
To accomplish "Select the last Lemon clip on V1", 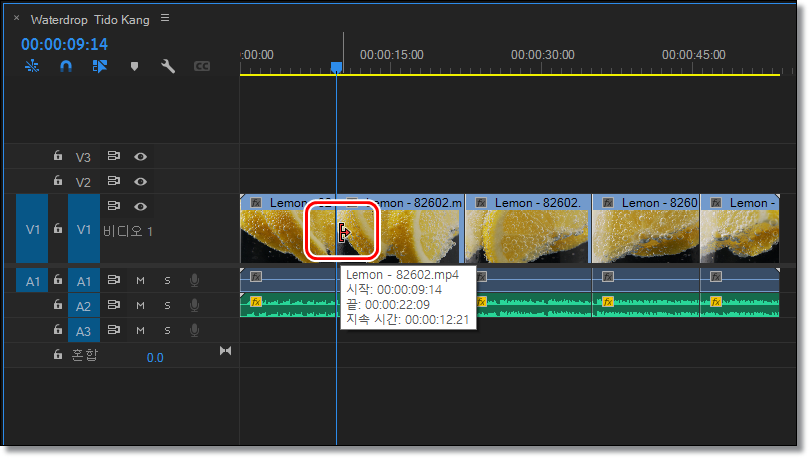I will (739, 229).
